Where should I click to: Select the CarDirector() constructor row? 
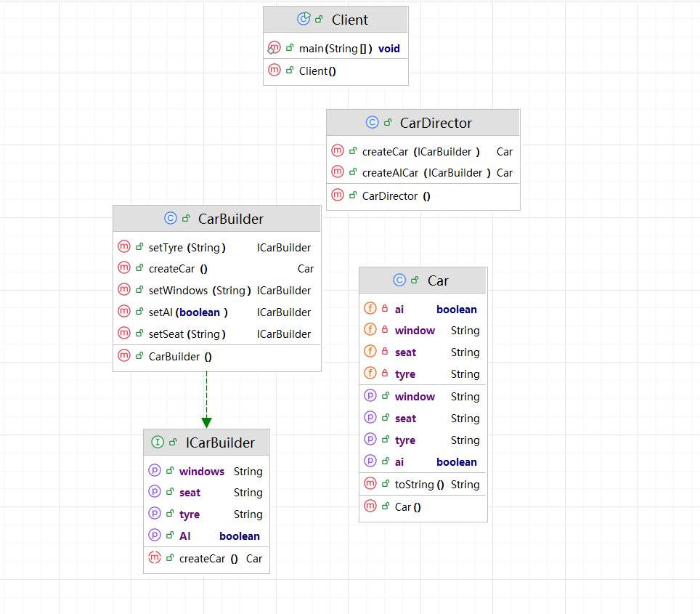[x=396, y=196]
